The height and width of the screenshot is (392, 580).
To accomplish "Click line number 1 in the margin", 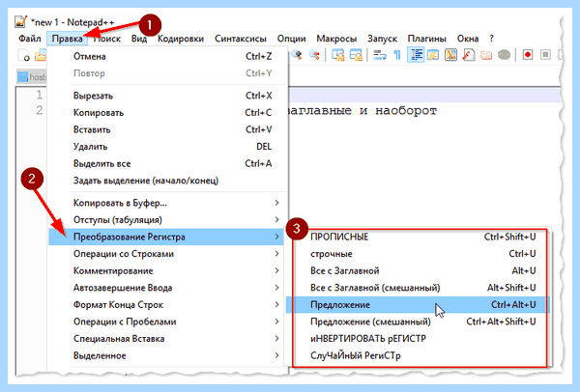I will click(39, 95).
